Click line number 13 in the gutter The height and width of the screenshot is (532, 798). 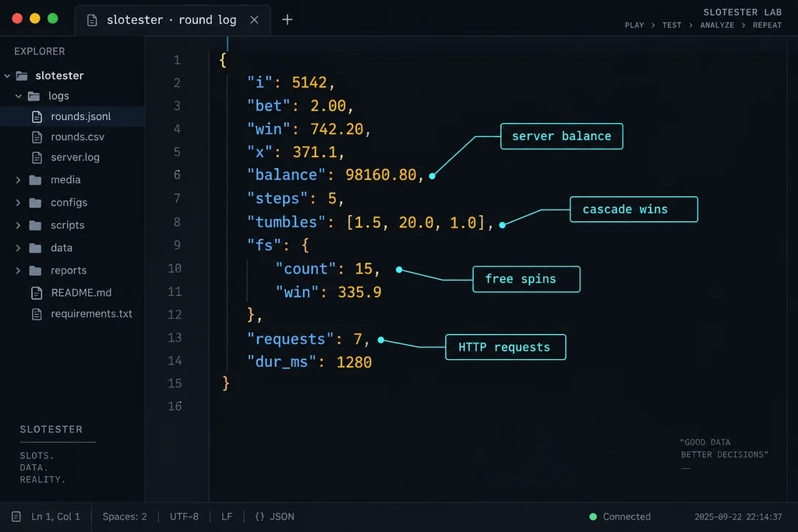click(175, 338)
